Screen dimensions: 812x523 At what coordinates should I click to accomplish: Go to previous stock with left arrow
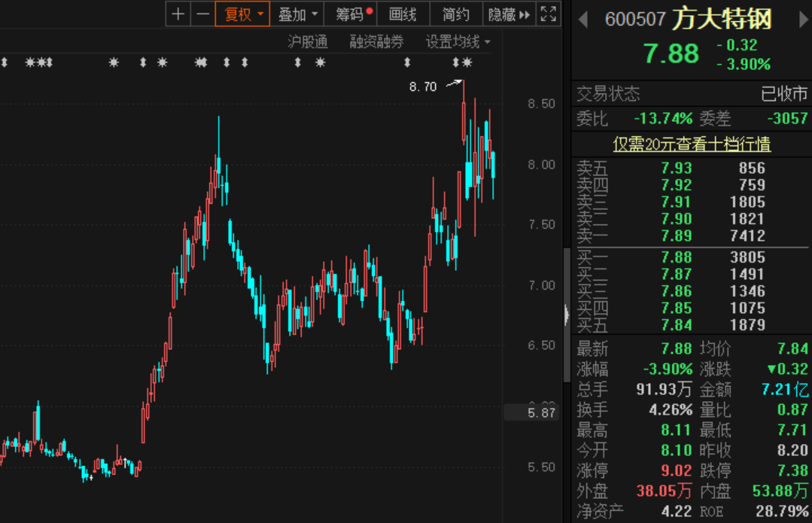(x=583, y=20)
